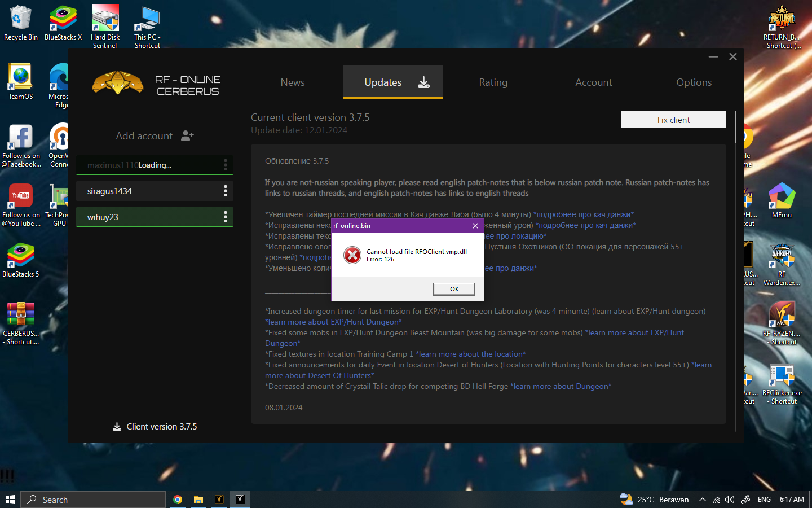Open options menu for wihuy23 account

click(x=226, y=217)
